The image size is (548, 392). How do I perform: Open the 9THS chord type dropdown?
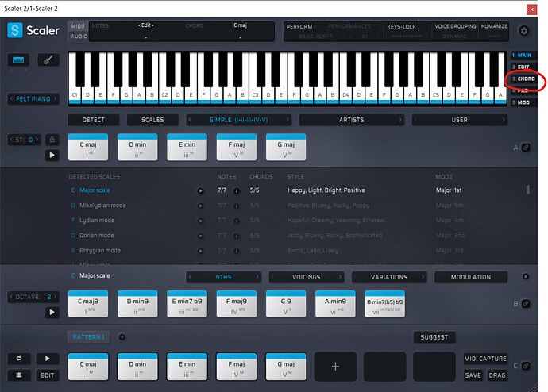pyautogui.click(x=223, y=277)
